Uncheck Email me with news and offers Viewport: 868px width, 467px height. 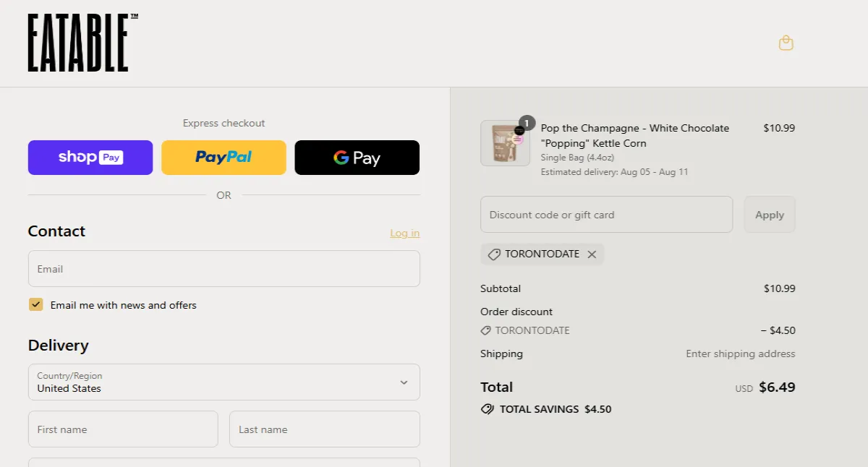[x=36, y=305]
